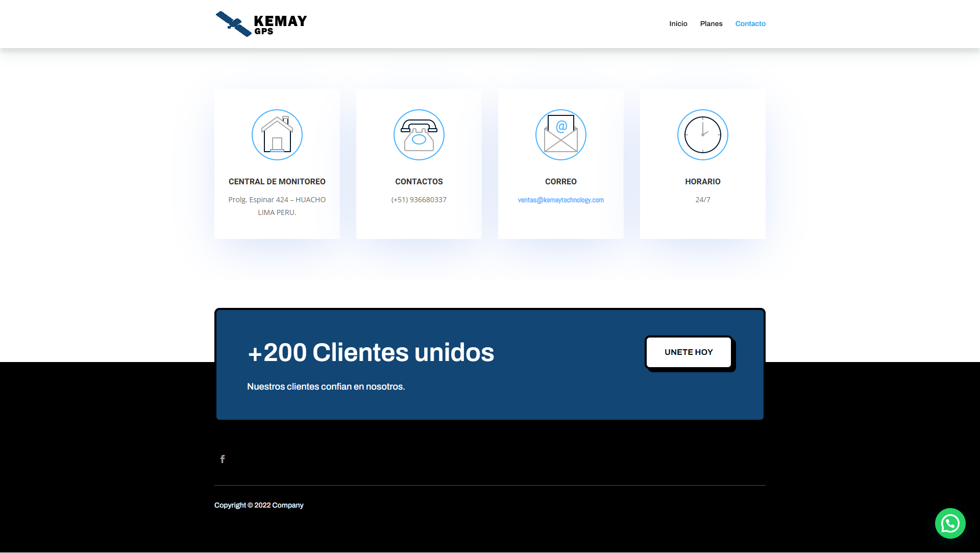Go to the Inicio menu item
Screen dimensions: 980x553
pos(678,23)
